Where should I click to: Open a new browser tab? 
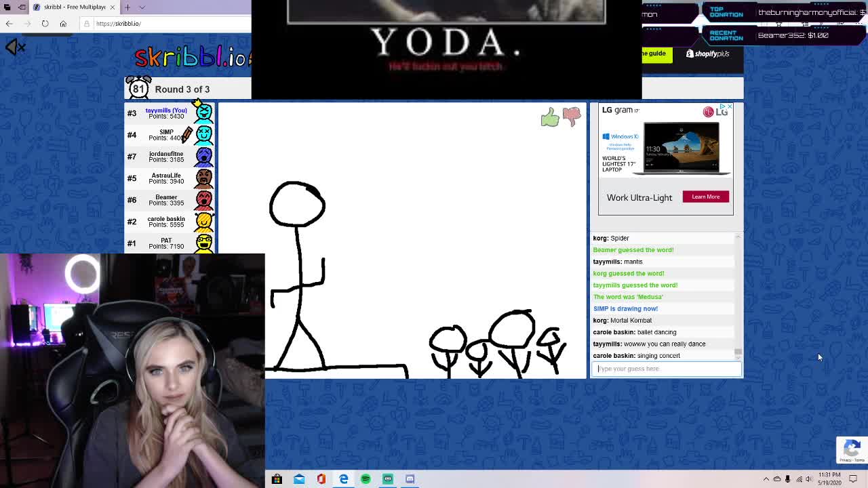point(127,7)
